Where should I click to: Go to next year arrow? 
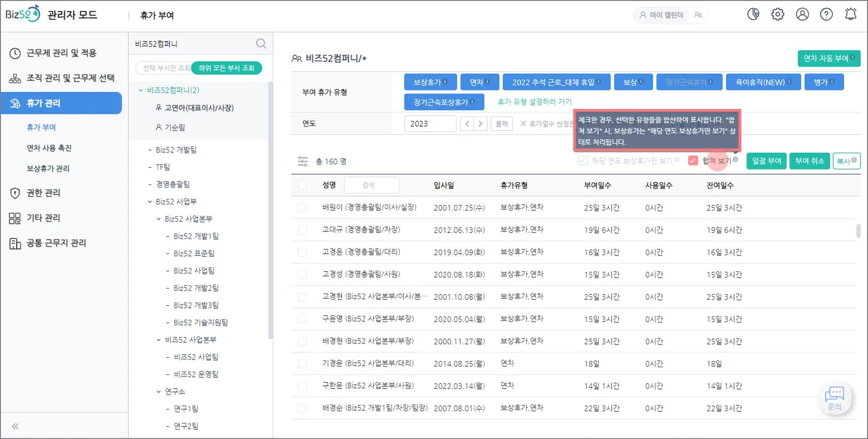click(480, 124)
